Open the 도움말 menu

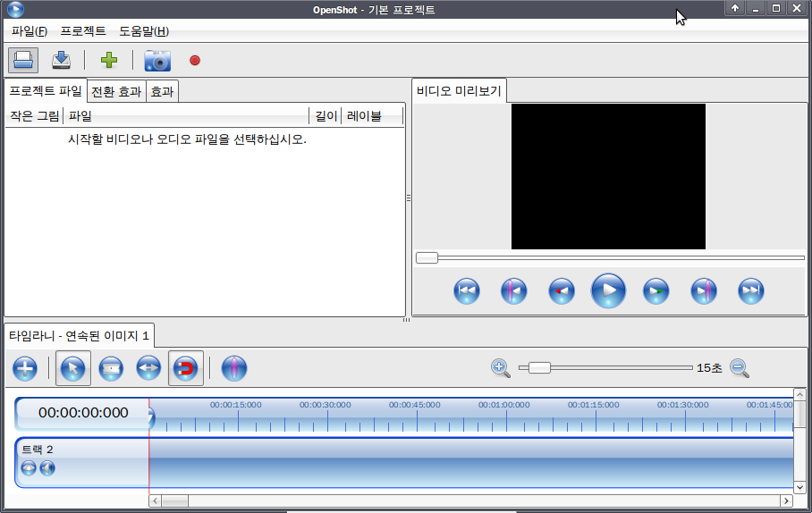tap(144, 31)
